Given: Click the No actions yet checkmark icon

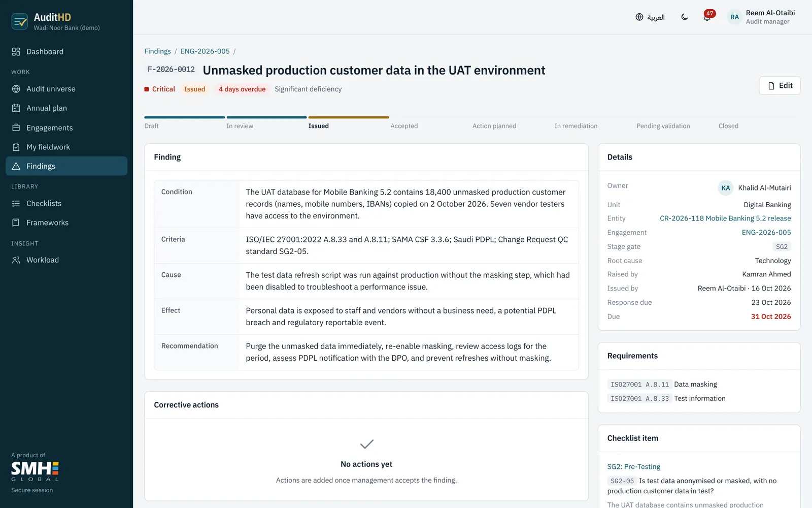Looking at the screenshot, I should pos(366,444).
